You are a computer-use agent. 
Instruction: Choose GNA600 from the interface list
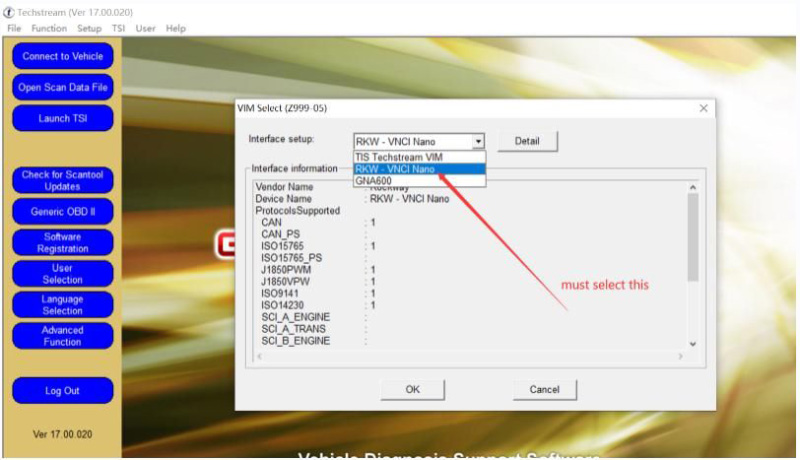(x=419, y=181)
